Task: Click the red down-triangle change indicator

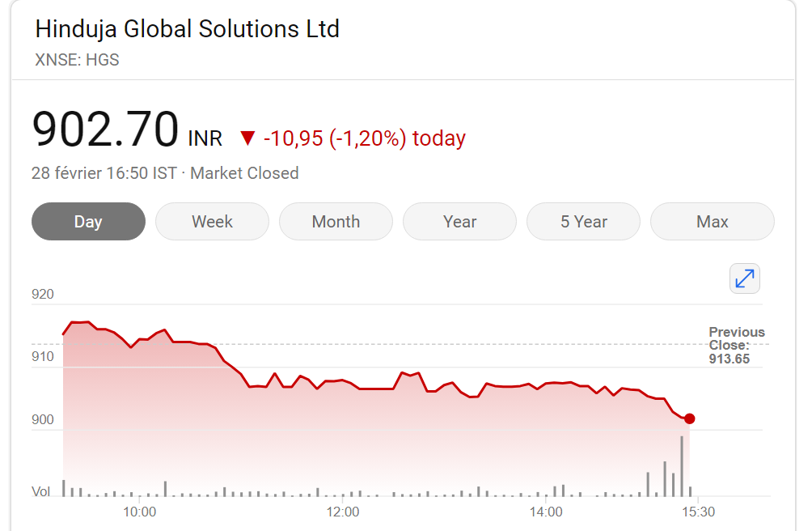Action: [247, 138]
